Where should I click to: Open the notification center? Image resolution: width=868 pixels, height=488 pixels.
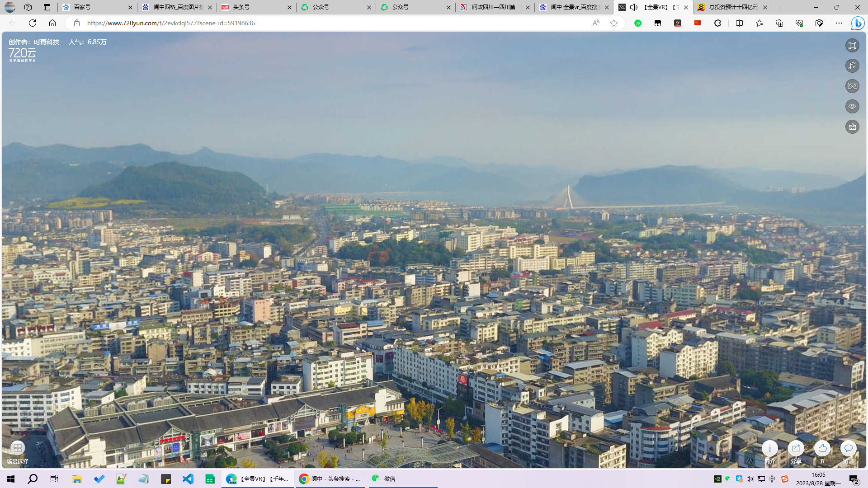854,479
